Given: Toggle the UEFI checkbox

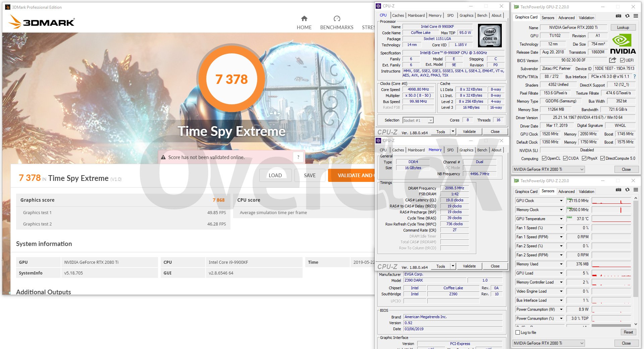Looking at the screenshot, I should tap(622, 60).
